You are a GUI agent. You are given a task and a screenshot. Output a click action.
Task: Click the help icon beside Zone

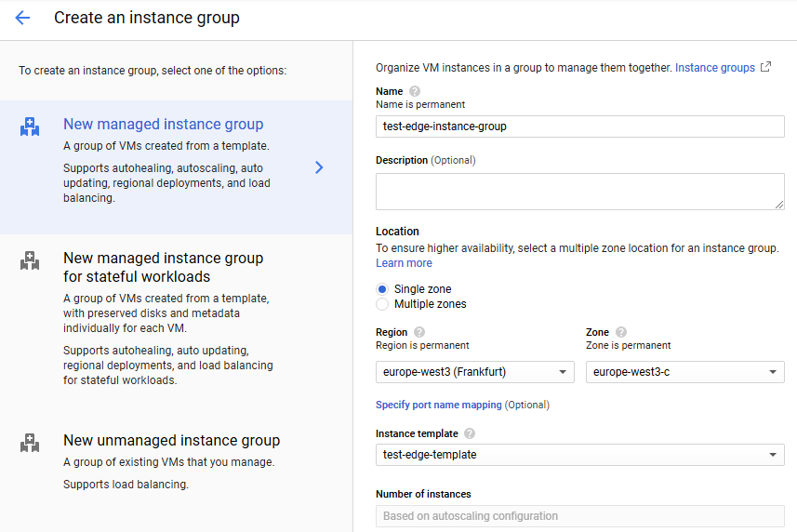pos(621,332)
